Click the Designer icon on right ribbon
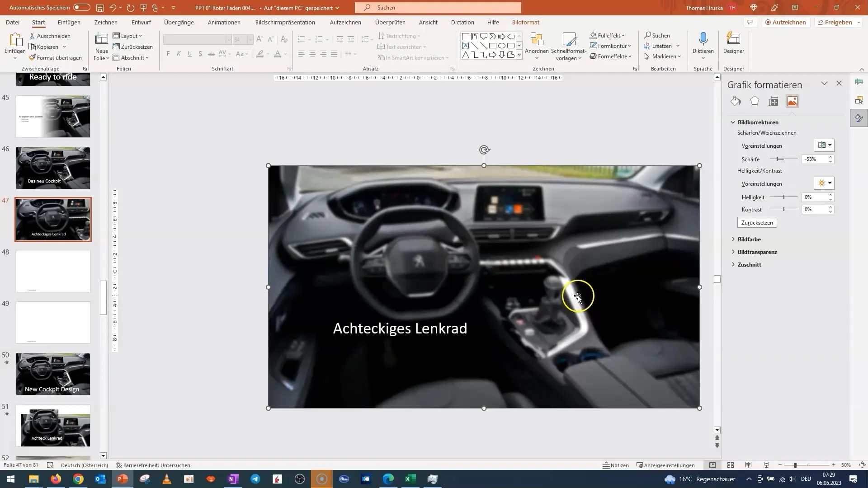This screenshot has width=868, height=488. (x=735, y=45)
